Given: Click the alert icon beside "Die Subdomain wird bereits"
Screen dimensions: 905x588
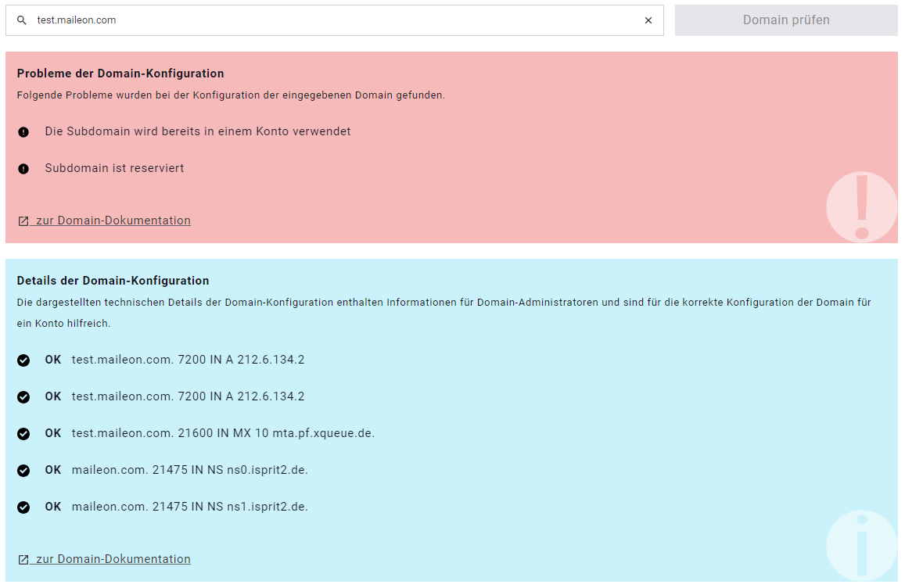Looking at the screenshot, I should [x=23, y=132].
